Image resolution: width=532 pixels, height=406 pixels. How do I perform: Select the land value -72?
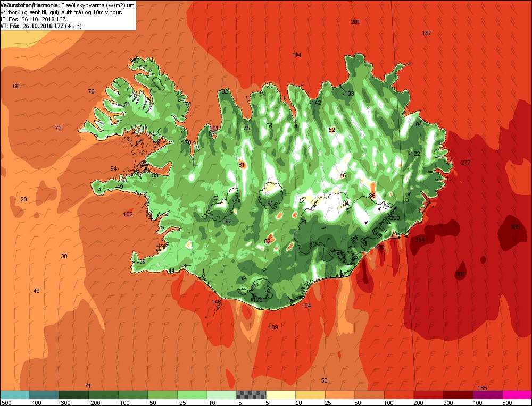[187, 104]
